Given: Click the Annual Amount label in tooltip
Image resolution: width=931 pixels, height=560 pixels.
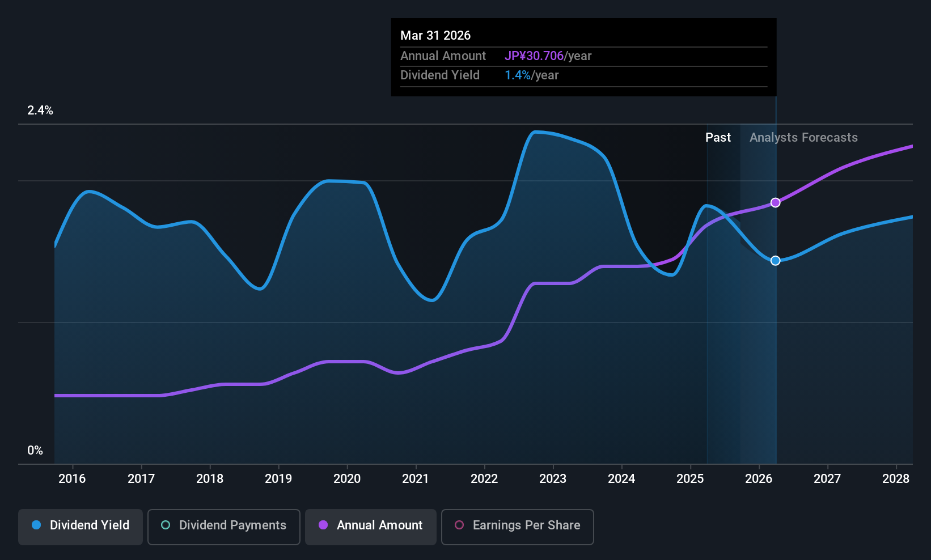Looking at the screenshot, I should (443, 56).
